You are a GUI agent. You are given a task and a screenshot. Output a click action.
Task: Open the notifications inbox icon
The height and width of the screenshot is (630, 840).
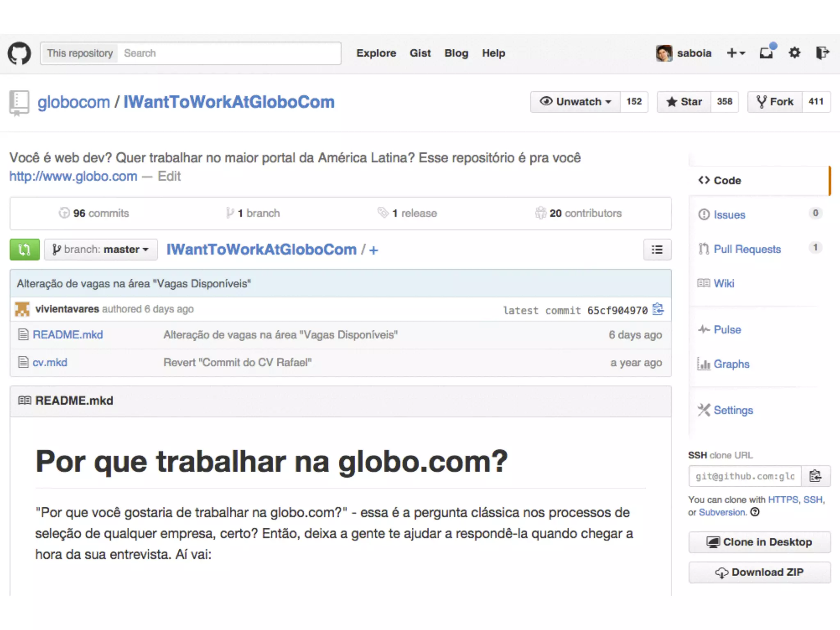pyautogui.click(x=766, y=53)
